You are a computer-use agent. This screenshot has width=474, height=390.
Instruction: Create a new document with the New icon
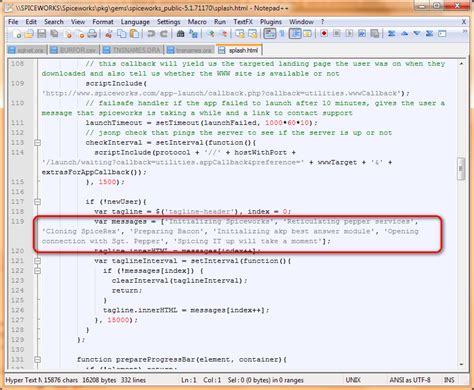click(16, 34)
